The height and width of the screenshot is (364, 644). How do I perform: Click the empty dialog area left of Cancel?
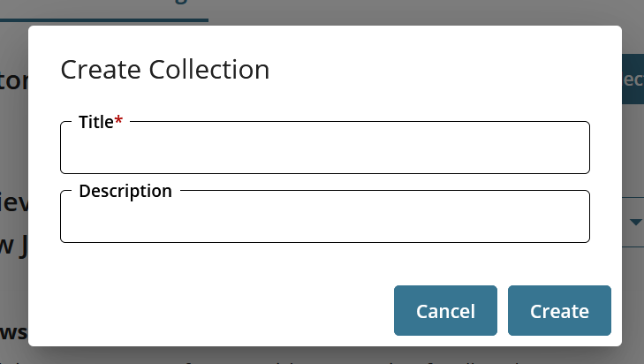[x=212, y=311]
